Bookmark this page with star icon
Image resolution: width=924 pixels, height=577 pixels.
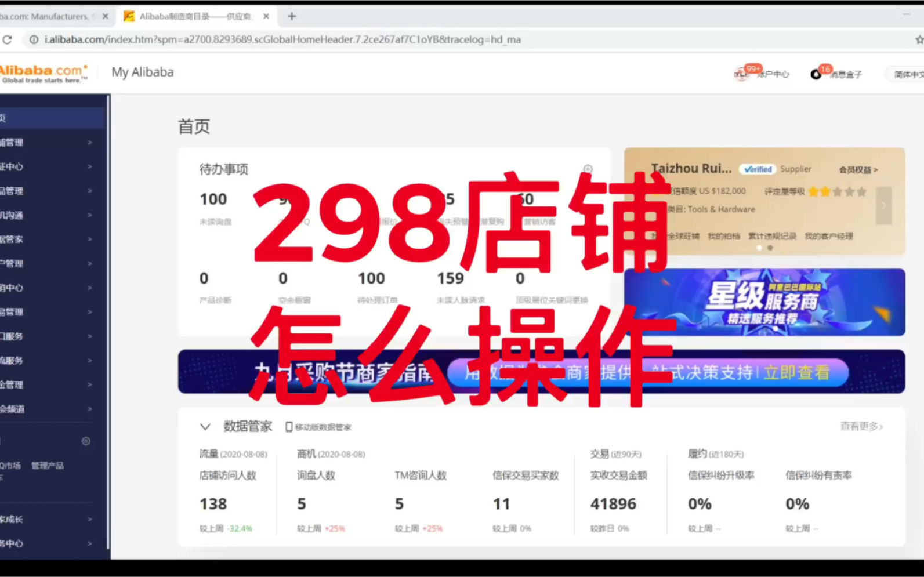919,39
